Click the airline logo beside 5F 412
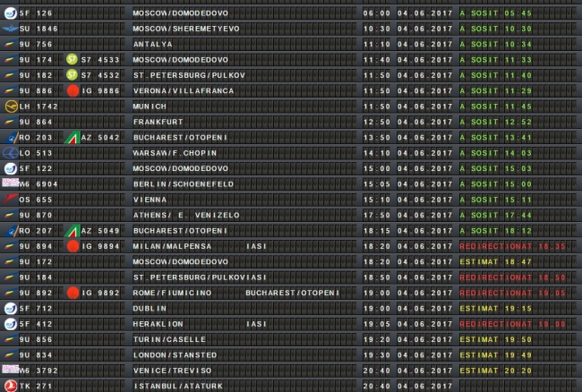 [x=11, y=324]
